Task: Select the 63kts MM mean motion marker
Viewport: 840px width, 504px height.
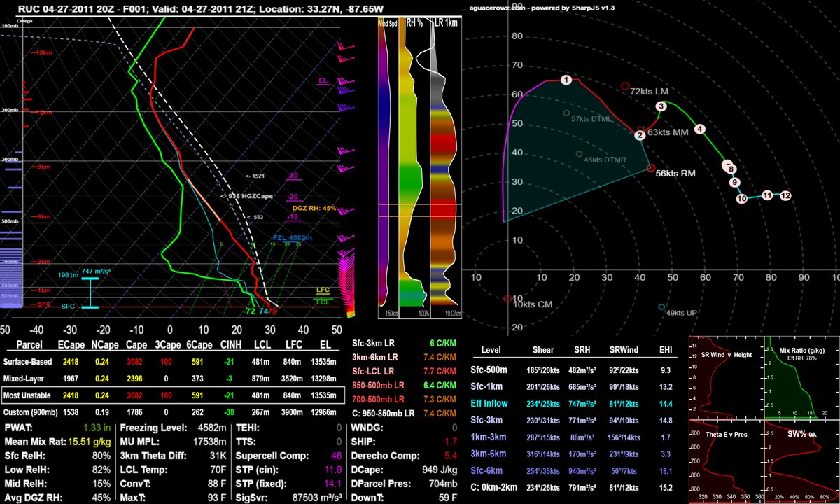Action: 640,130
